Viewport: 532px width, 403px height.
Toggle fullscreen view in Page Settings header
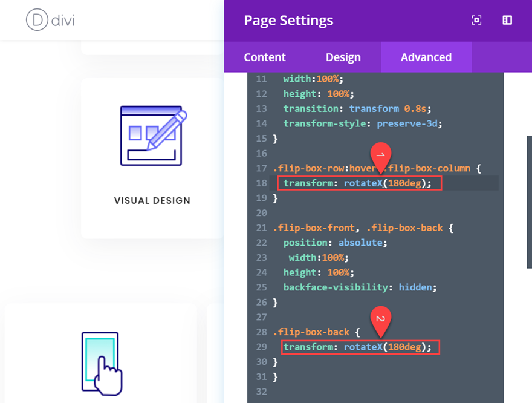(x=476, y=20)
